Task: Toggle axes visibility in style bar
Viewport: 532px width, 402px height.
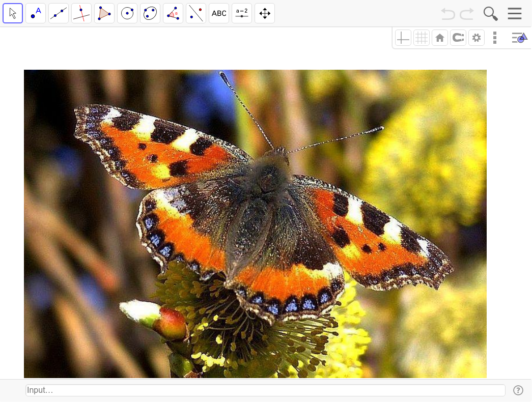Action: [x=403, y=38]
